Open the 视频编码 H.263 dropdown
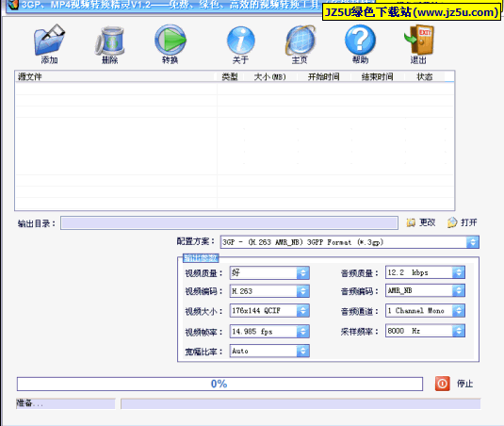Screen dimensions: 504x426 pos(302,291)
